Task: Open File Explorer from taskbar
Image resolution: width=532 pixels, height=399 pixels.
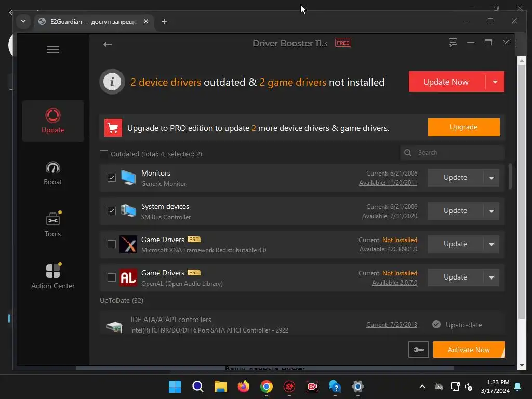Action: [220, 387]
